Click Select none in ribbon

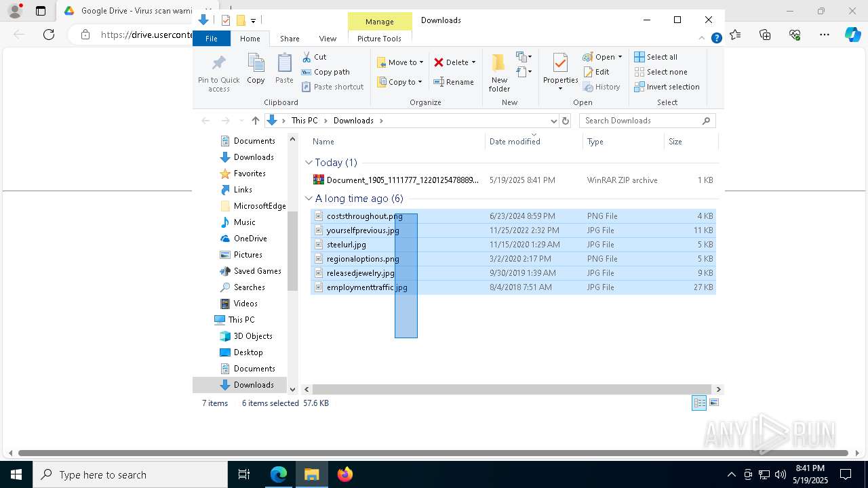[660, 72]
